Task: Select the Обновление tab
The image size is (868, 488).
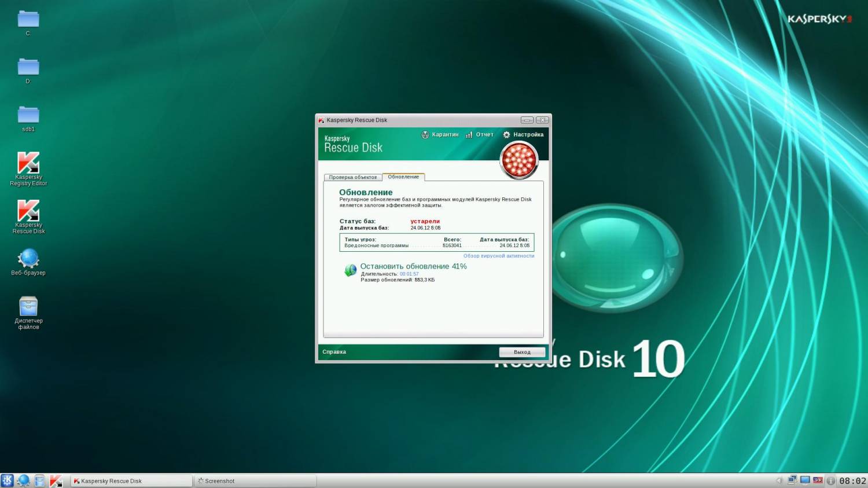Action: click(403, 177)
